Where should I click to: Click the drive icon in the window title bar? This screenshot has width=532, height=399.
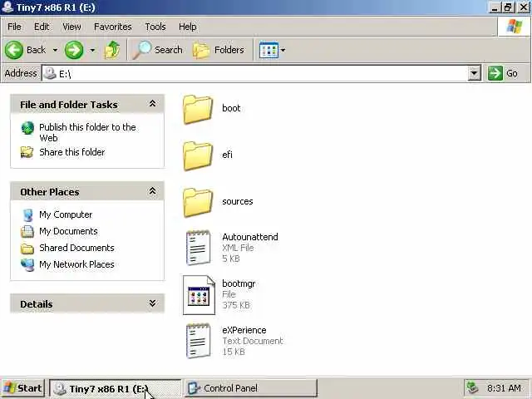click(7, 7)
